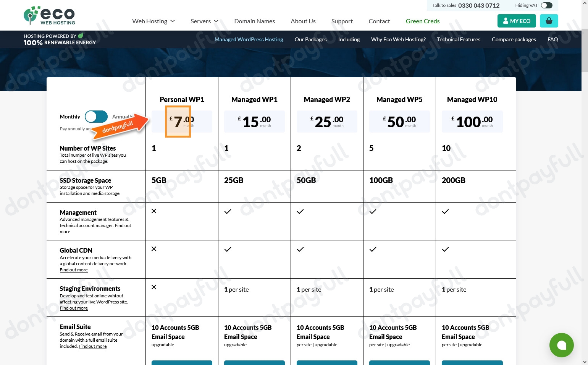This screenshot has width=588, height=365.
Task: Click the 50GB storage cell
Action: pos(306,180)
